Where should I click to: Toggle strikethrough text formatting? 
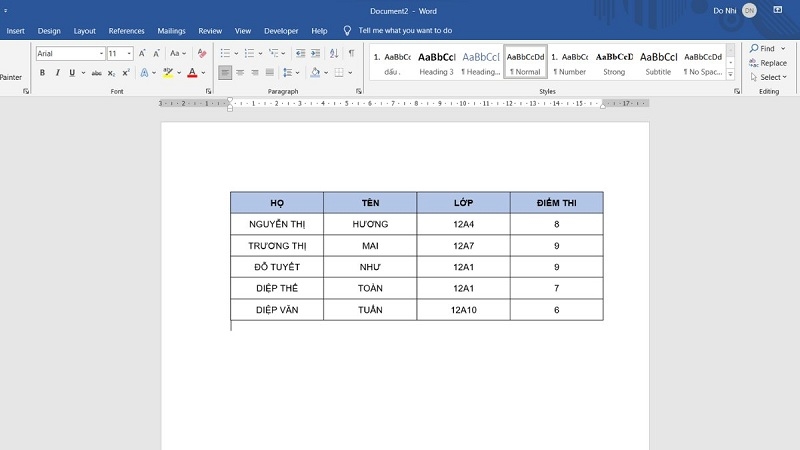(96, 73)
